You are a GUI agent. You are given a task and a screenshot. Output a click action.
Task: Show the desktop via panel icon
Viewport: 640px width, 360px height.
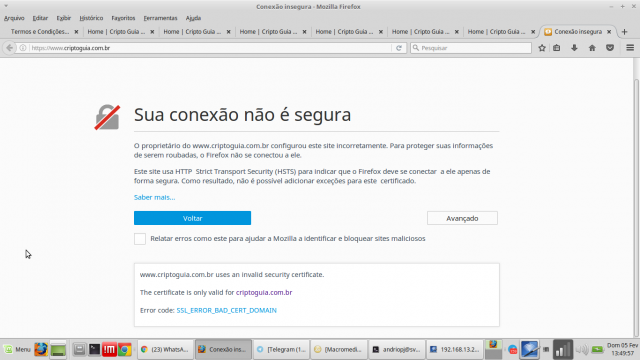pyautogui.click(x=79, y=349)
